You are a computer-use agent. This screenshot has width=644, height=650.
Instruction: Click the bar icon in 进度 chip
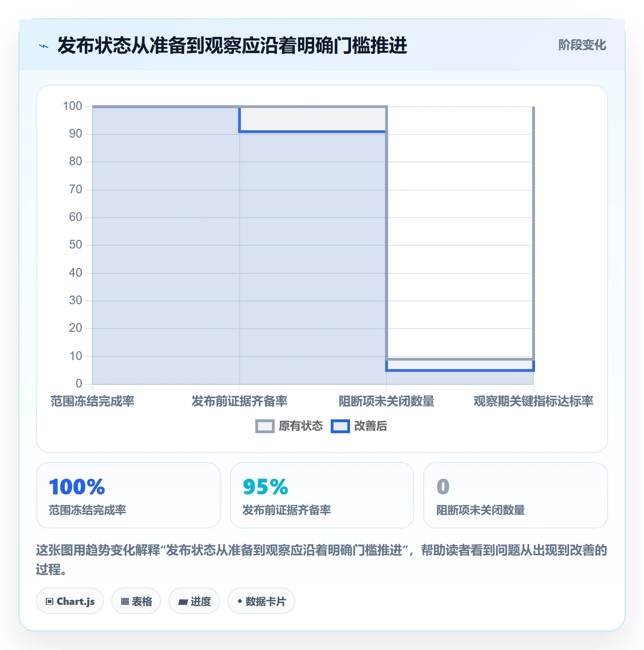coord(183,602)
